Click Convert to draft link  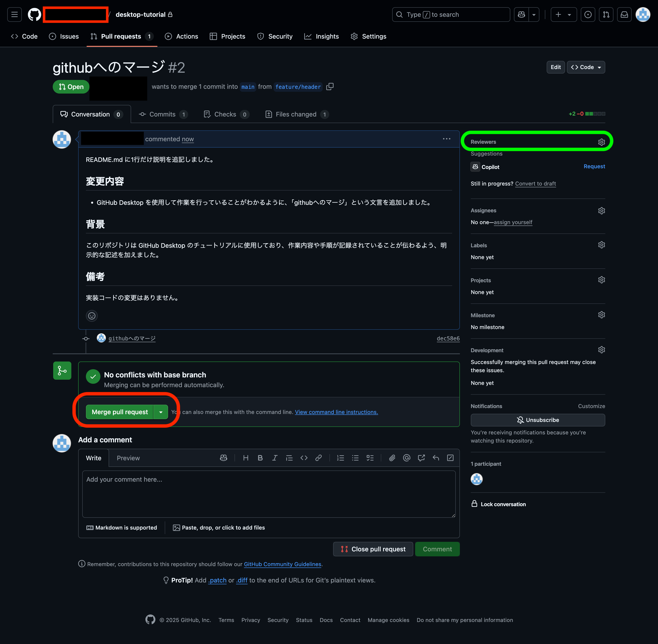click(536, 184)
